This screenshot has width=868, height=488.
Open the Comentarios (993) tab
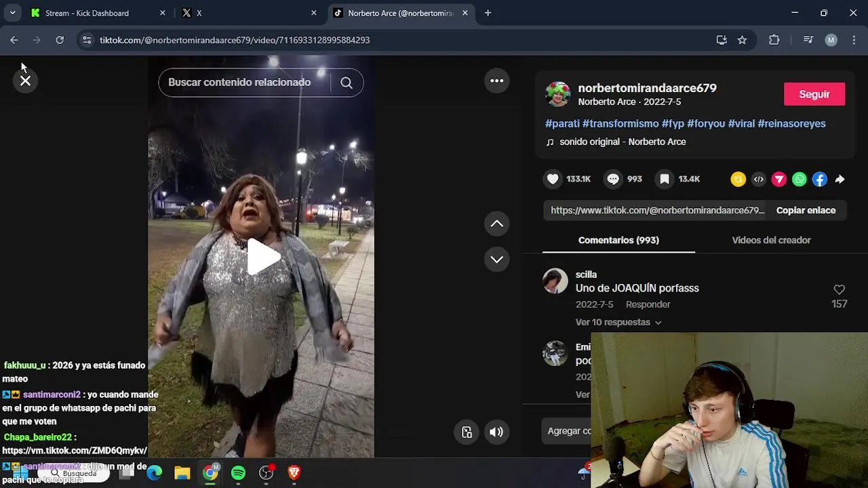tap(618, 240)
